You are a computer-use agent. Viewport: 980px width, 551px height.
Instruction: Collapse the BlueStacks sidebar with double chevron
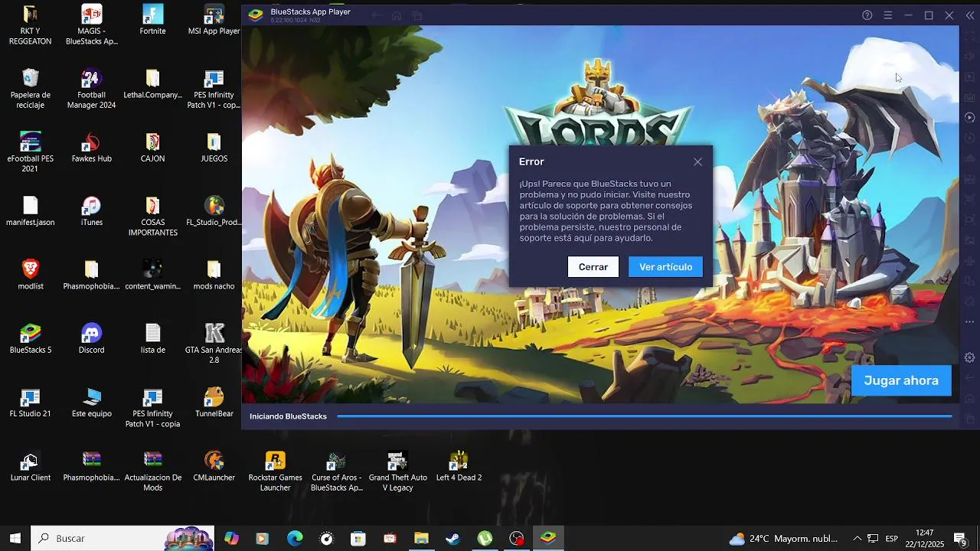[x=969, y=15]
